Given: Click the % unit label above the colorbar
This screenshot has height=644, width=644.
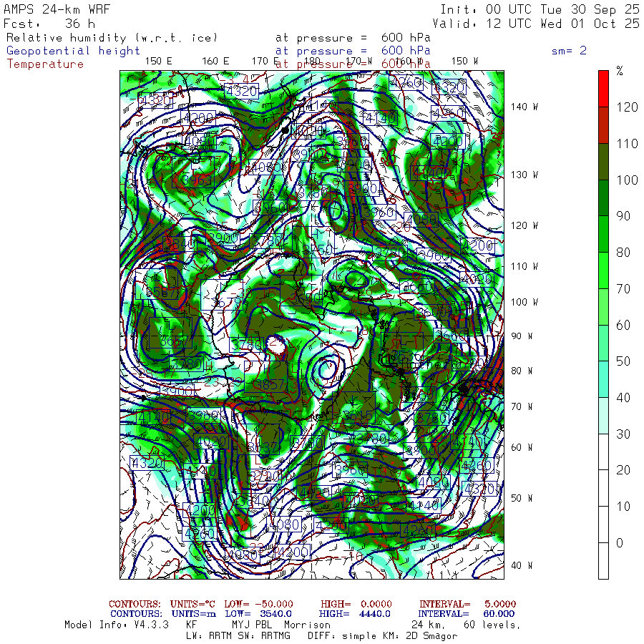Looking at the screenshot, I should click(x=620, y=71).
